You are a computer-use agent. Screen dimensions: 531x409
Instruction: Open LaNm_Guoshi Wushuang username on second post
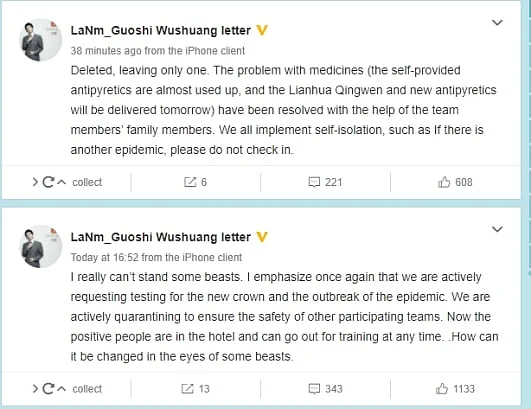click(x=161, y=237)
